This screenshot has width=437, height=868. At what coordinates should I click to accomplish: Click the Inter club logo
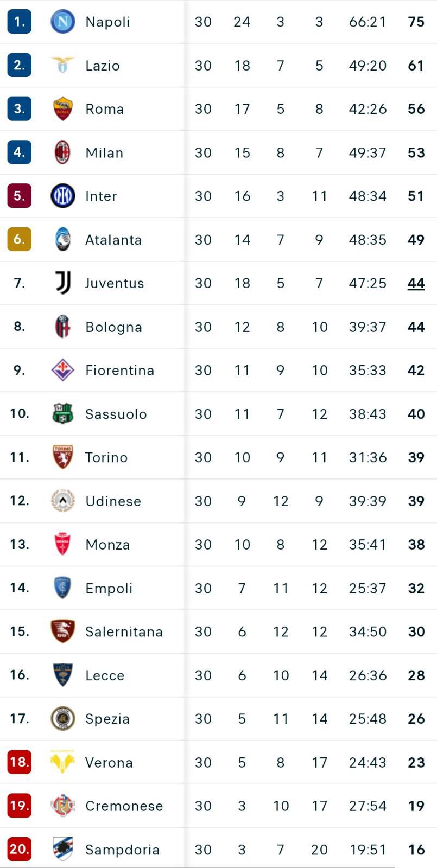(x=62, y=196)
